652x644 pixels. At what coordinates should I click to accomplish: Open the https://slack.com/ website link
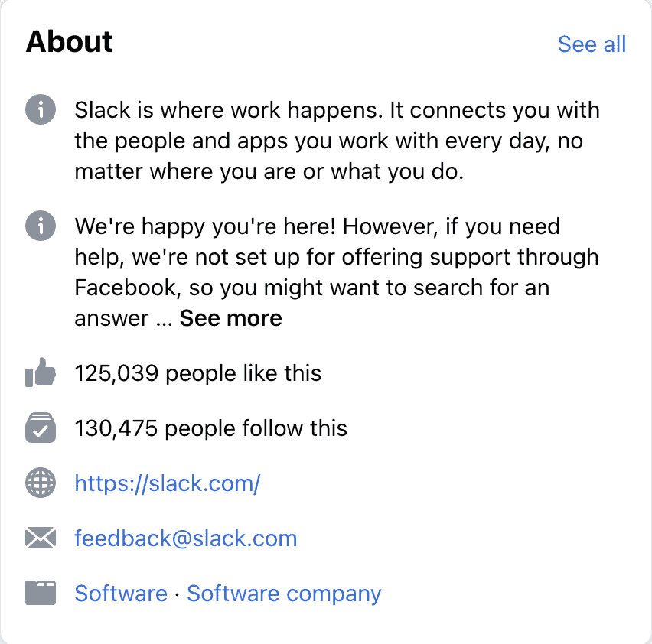[168, 483]
